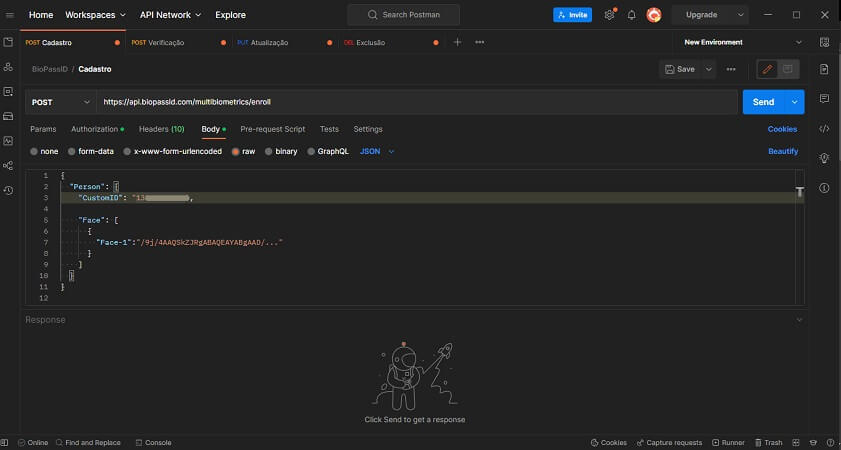Switch to the Exclusão request tab
The image size is (841, 450).
point(391,42)
